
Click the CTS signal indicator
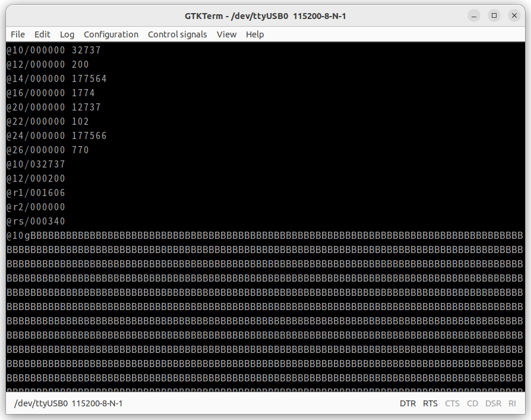pyautogui.click(x=452, y=403)
